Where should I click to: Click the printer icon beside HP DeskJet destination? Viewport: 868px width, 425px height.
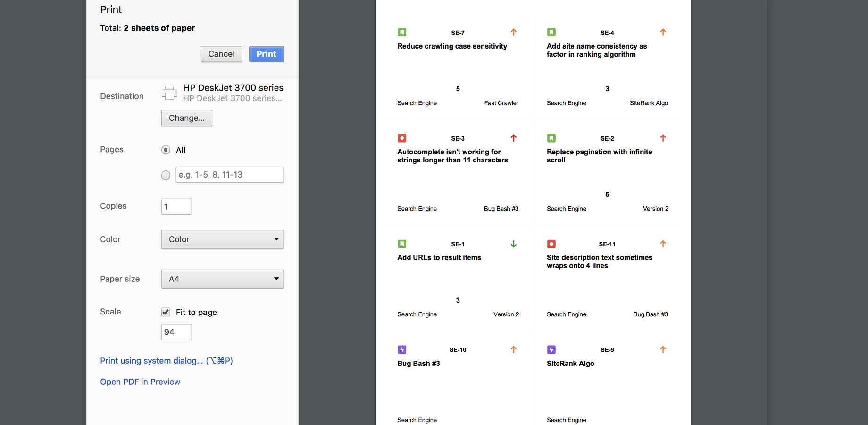[x=169, y=93]
